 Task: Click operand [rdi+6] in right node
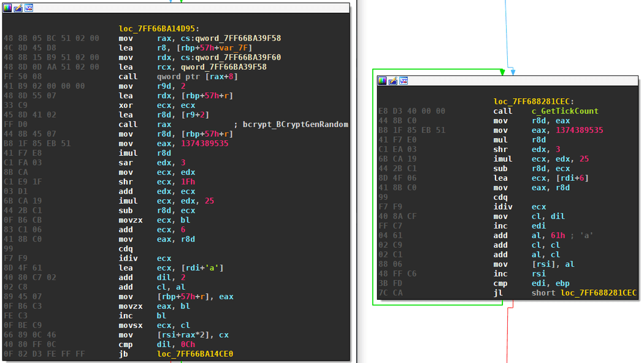point(572,178)
